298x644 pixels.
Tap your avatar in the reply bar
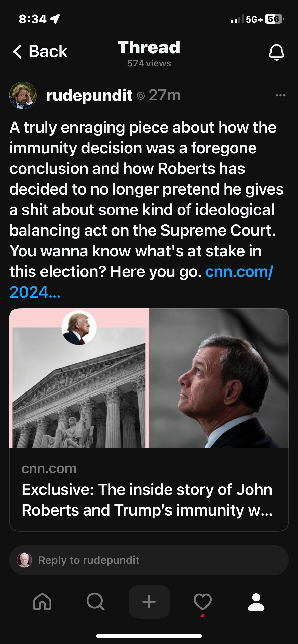24,560
